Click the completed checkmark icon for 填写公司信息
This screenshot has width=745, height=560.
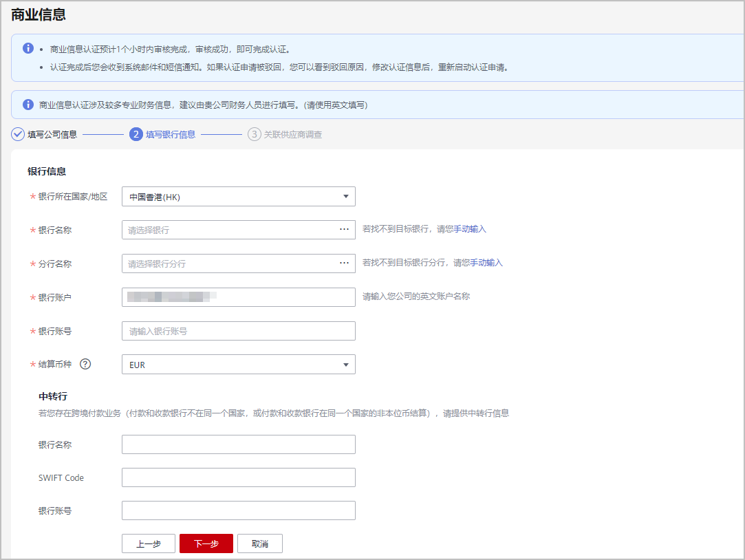pyautogui.click(x=18, y=134)
